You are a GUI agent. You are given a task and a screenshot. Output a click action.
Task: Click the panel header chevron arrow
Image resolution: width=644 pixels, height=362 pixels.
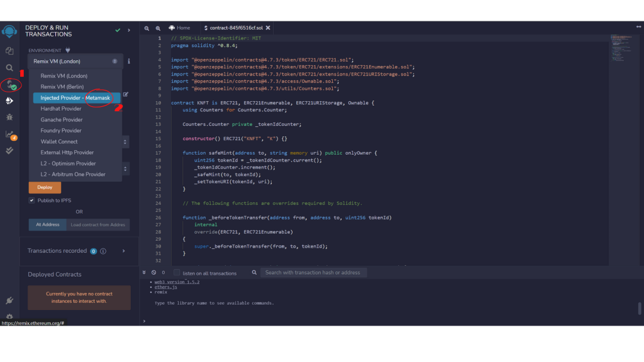[129, 30]
